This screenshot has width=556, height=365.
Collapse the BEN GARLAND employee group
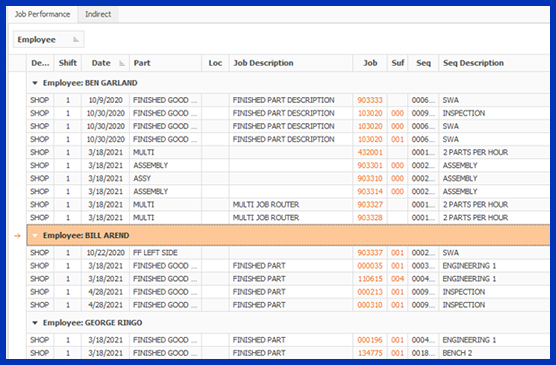(x=35, y=83)
